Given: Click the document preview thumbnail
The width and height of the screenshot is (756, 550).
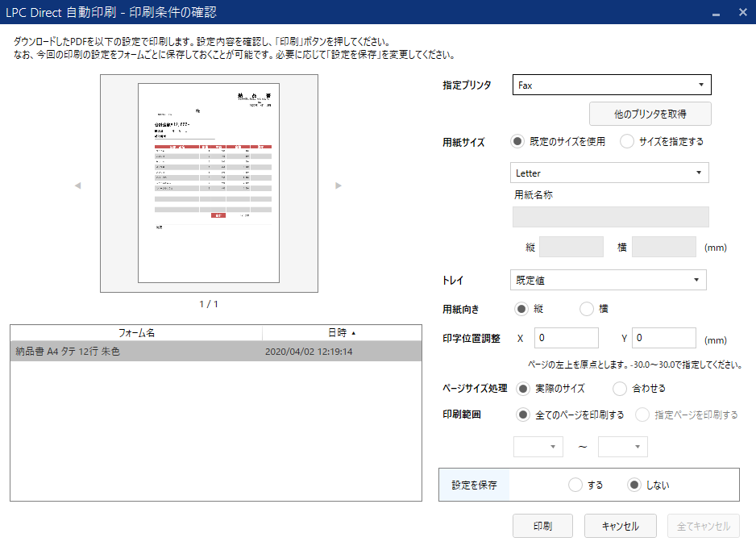Looking at the screenshot, I should 209,183.
